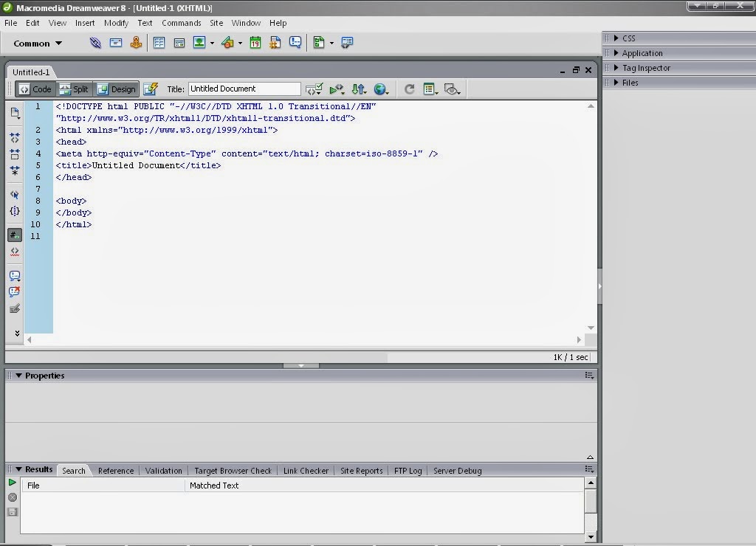Open the Site Reports tab

pyautogui.click(x=361, y=471)
